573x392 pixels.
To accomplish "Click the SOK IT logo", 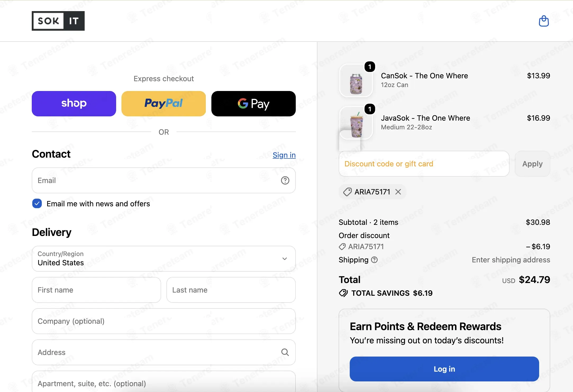I will (58, 21).
